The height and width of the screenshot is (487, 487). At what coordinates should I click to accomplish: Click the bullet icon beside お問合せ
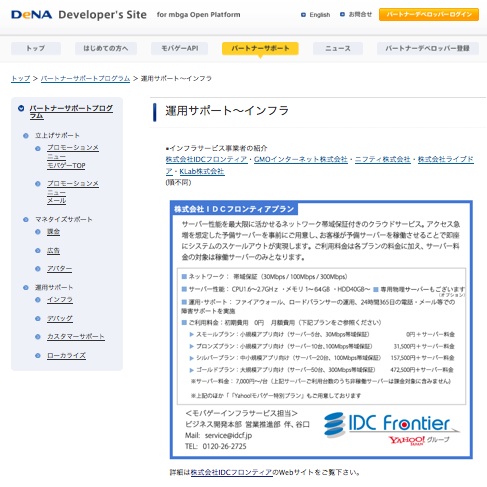(x=342, y=14)
